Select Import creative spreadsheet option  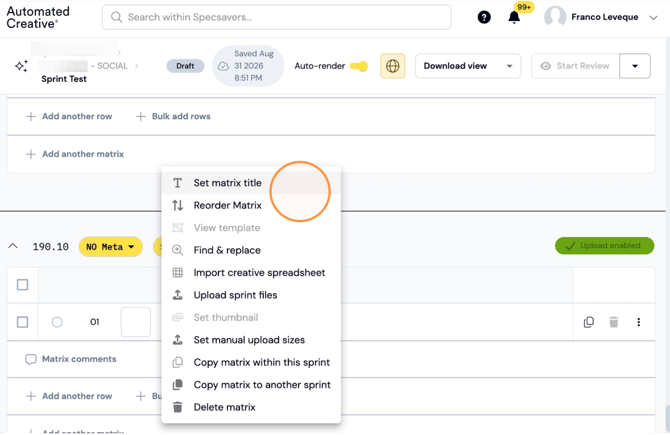pos(251,273)
